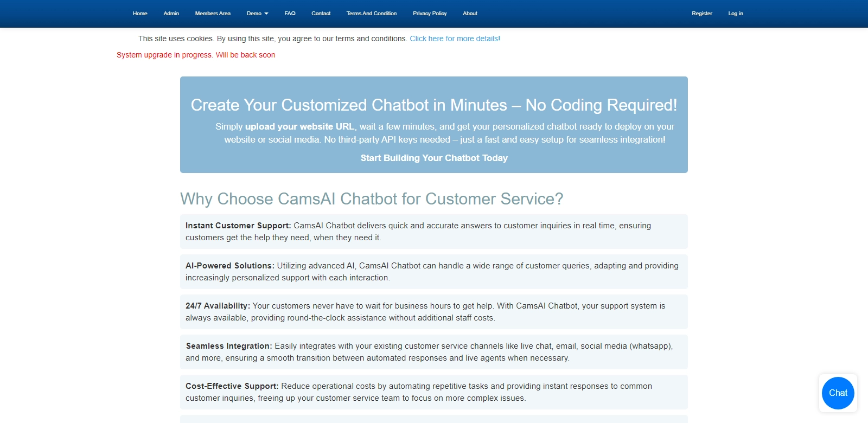Click the Cost-Effective Support card

point(433,392)
